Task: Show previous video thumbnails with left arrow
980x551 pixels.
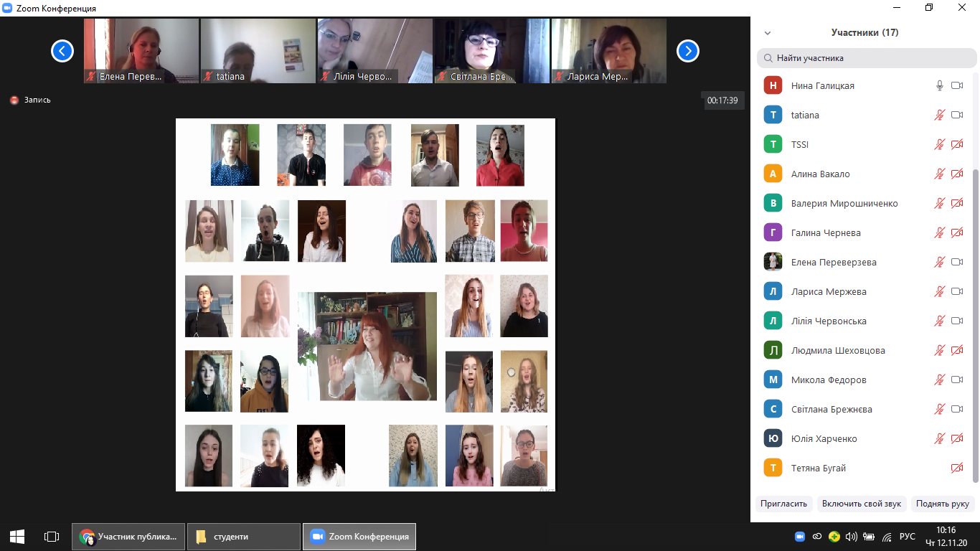Action: (62, 51)
